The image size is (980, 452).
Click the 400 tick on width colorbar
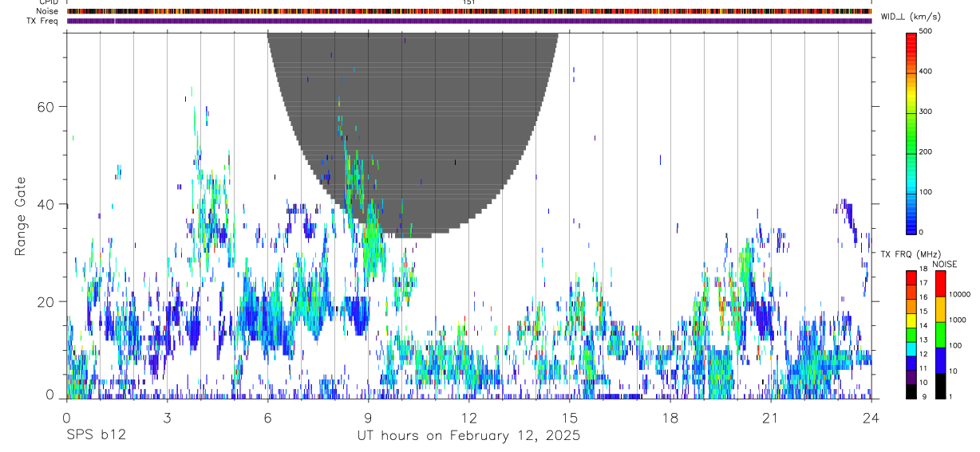[927, 72]
